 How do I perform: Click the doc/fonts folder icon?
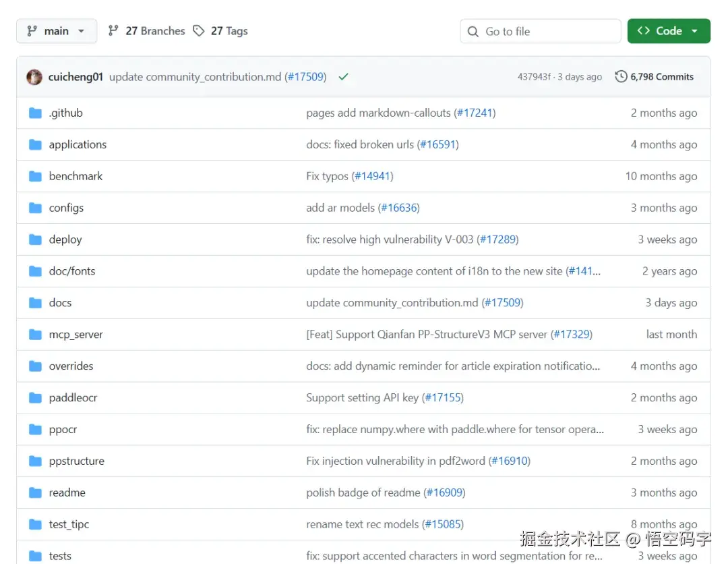point(35,271)
